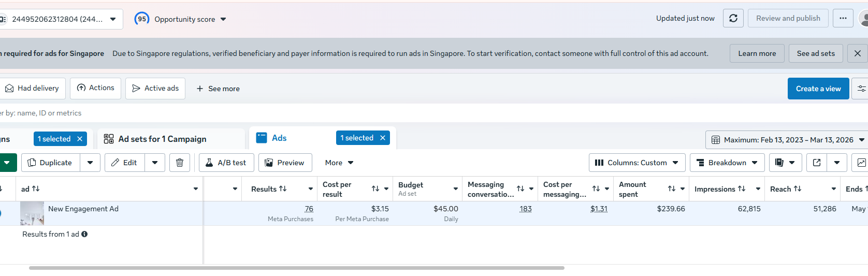The image size is (868, 276).
Task: Sort the Reach column
Action: pos(798,189)
